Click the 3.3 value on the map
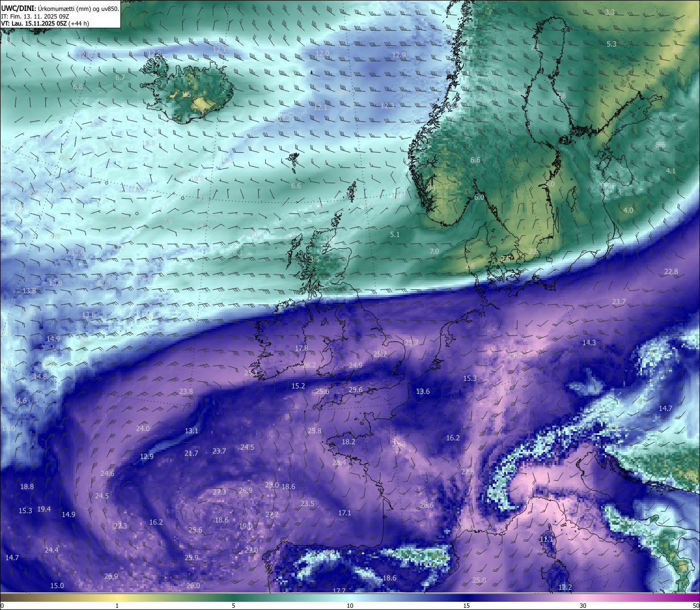The width and height of the screenshot is (700, 610). (x=610, y=12)
